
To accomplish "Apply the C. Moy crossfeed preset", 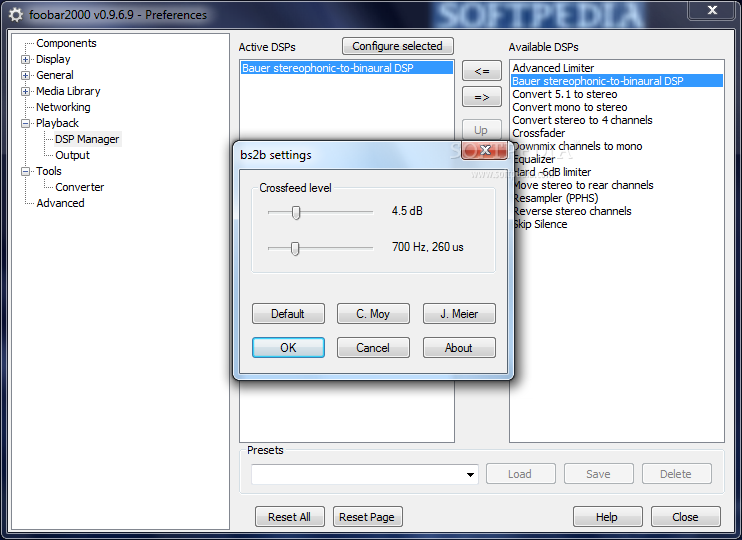I will (x=373, y=314).
